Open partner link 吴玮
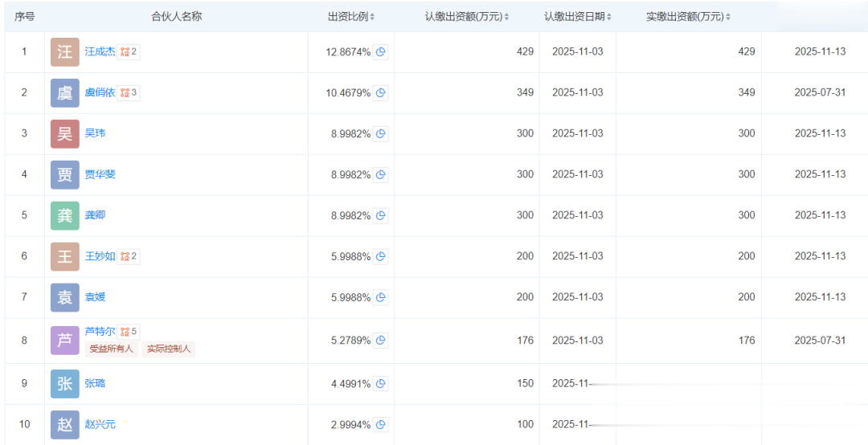The height and width of the screenshot is (445, 868). [95, 133]
